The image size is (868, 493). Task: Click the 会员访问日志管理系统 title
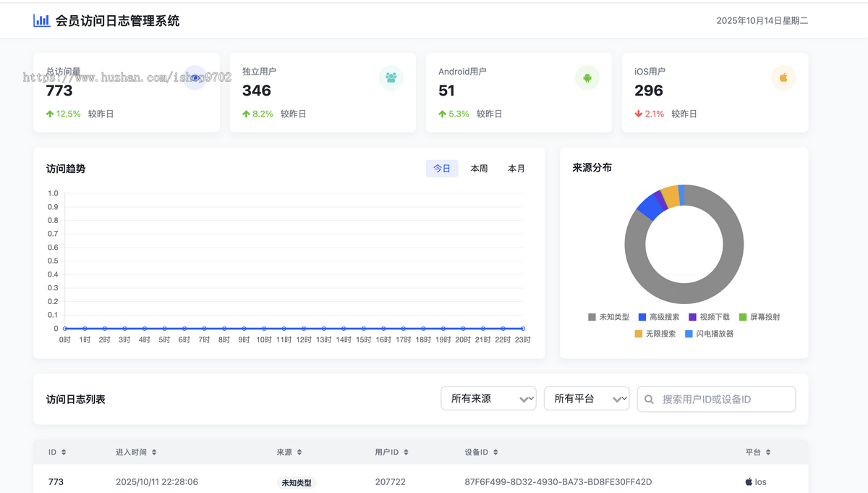117,21
